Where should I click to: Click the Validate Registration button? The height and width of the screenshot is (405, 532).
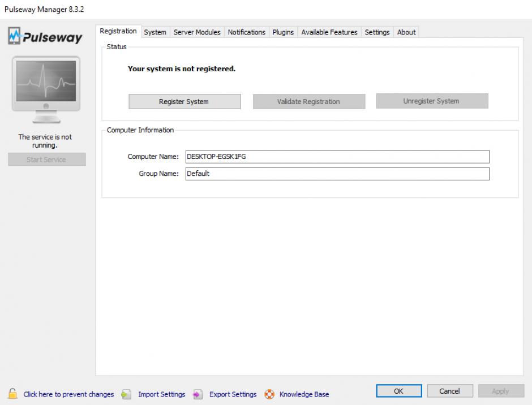click(309, 101)
